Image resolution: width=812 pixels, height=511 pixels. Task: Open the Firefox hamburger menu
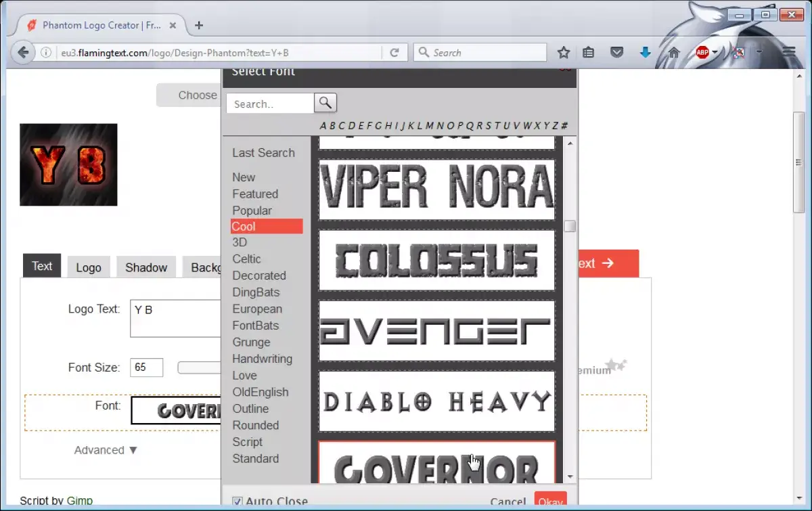coord(788,52)
